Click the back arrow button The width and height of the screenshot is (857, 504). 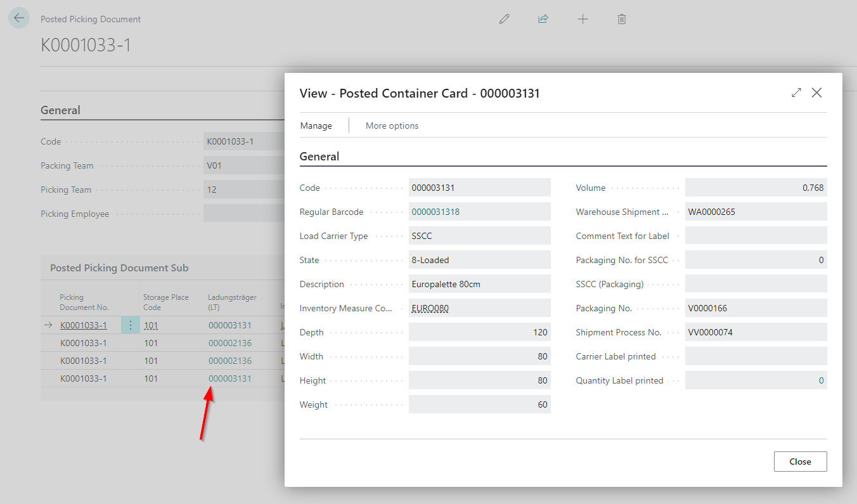pos(19,18)
